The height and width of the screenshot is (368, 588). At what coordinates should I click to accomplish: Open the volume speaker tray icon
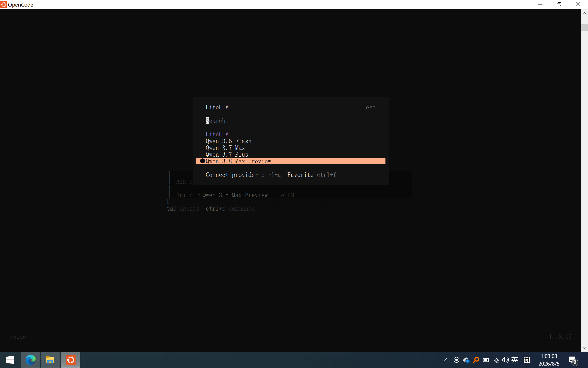[505, 360]
